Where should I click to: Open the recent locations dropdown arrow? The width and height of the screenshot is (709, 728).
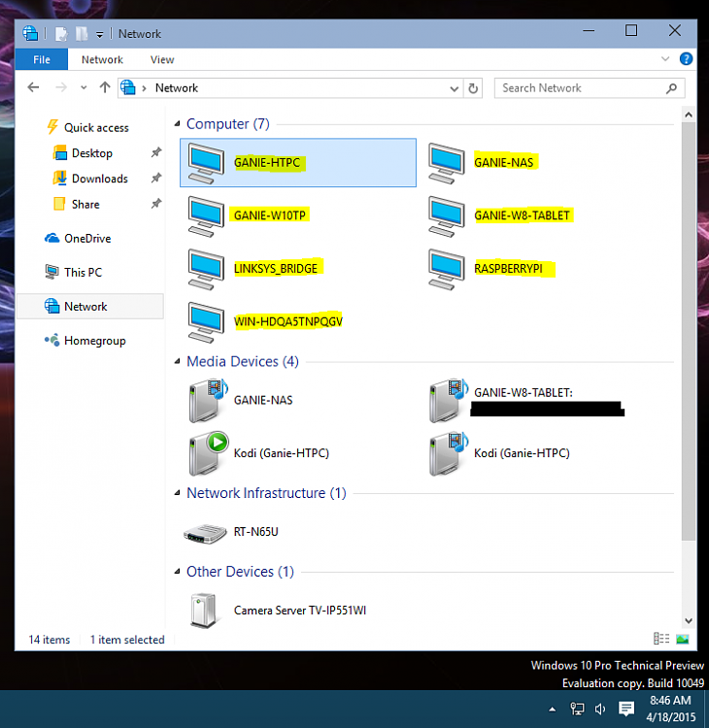click(x=84, y=87)
